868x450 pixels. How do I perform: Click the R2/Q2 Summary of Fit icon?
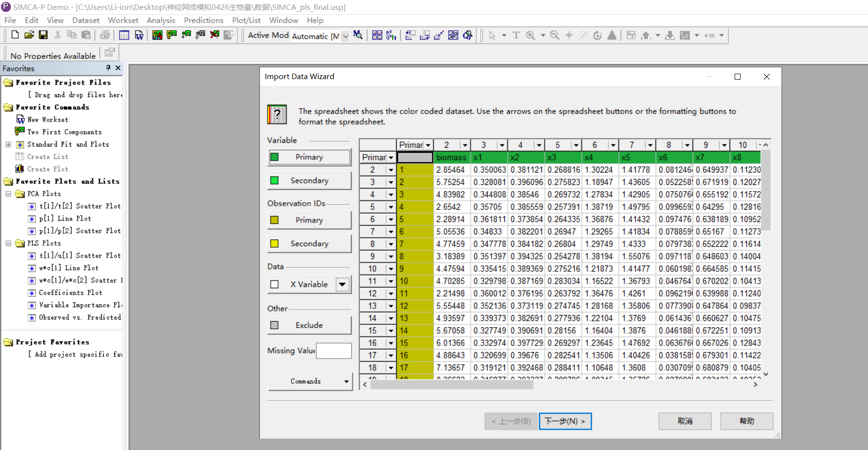[391, 35]
